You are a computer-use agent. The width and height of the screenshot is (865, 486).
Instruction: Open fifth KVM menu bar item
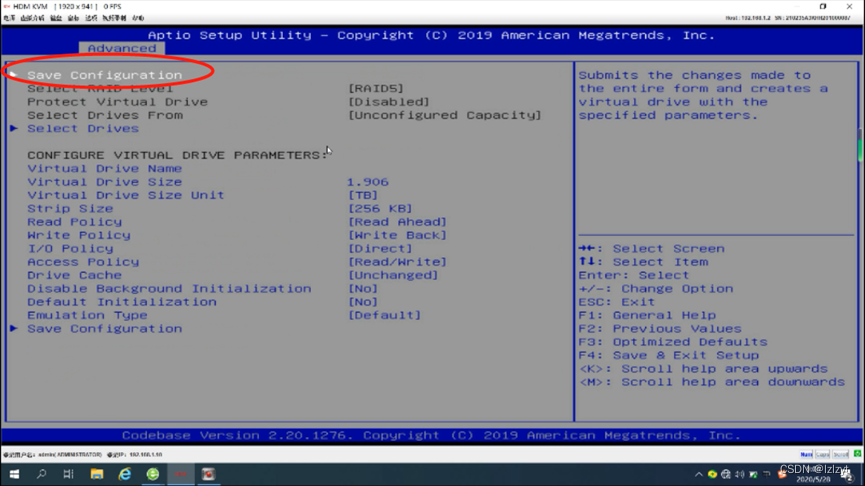point(91,18)
